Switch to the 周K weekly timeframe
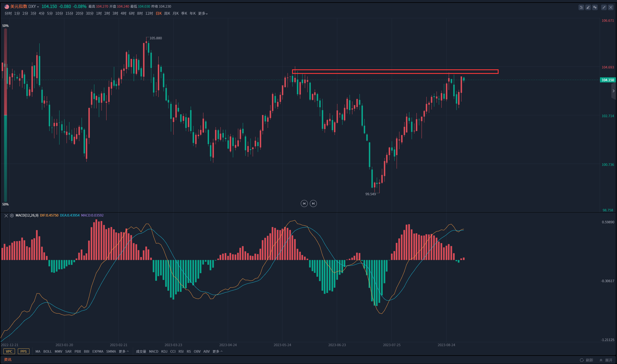The image size is (617, 364). pyautogui.click(x=167, y=14)
